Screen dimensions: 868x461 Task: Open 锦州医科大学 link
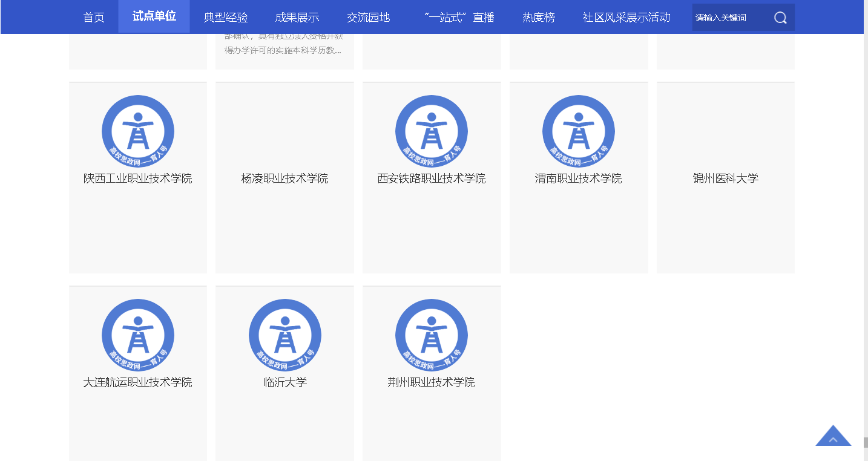tap(726, 178)
